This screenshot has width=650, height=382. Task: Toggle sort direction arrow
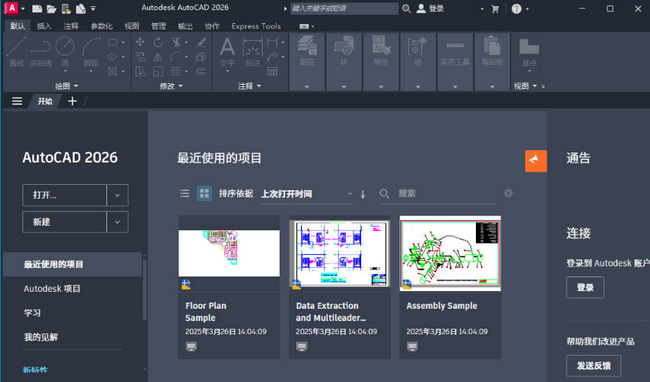pos(363,194)
